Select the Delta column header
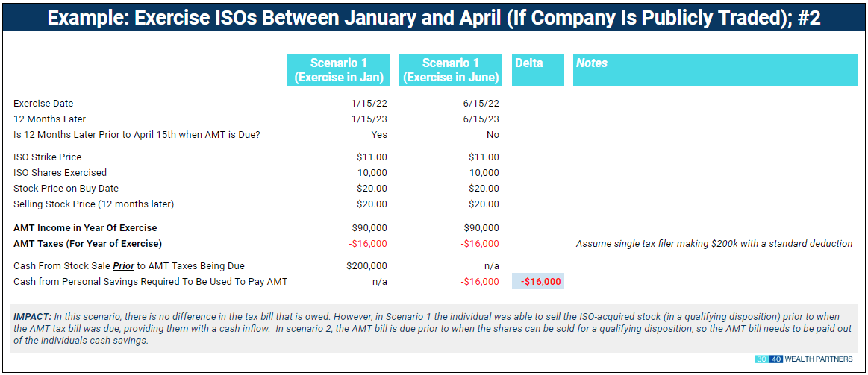 [537, 70]
